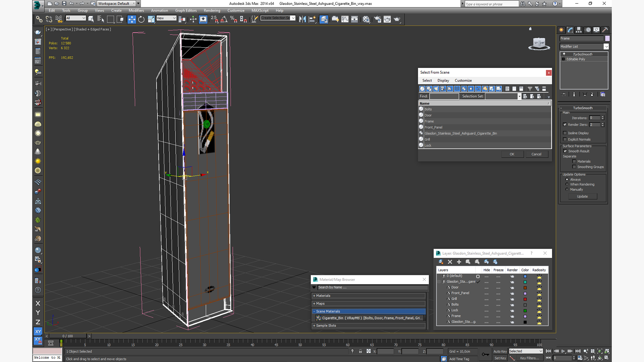Open the Modifier List dropdown
Screen dimensions: 644x362
(584, 47)
